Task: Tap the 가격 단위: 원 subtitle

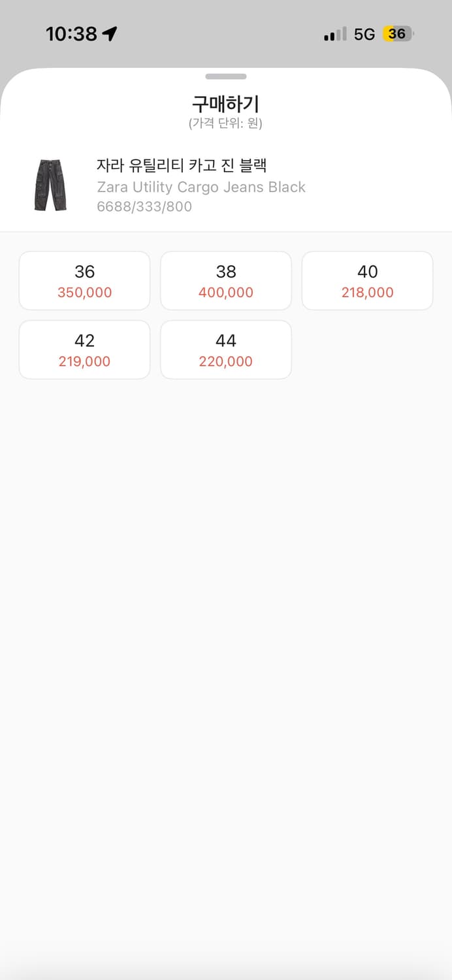Action: (x=226, y=123)
